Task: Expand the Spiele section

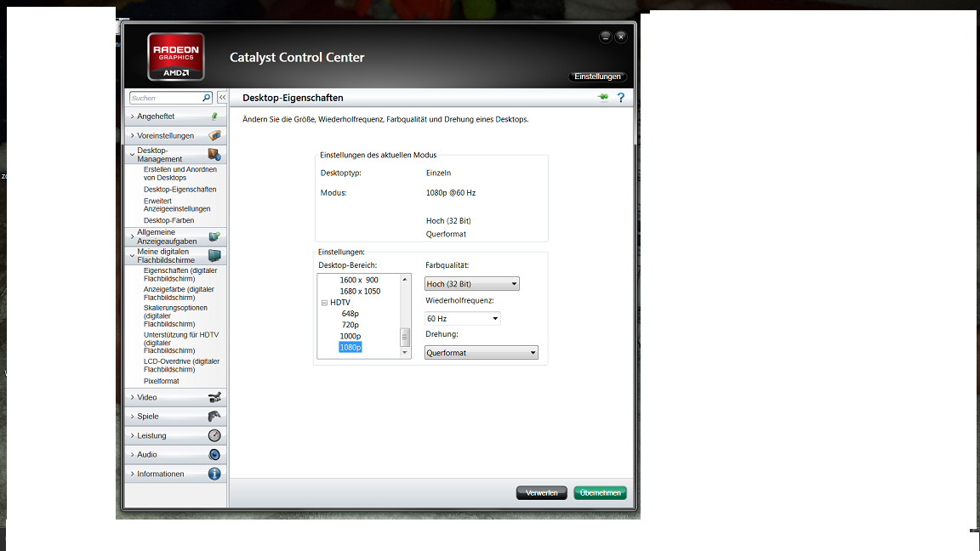Action: tap(133, 416)
